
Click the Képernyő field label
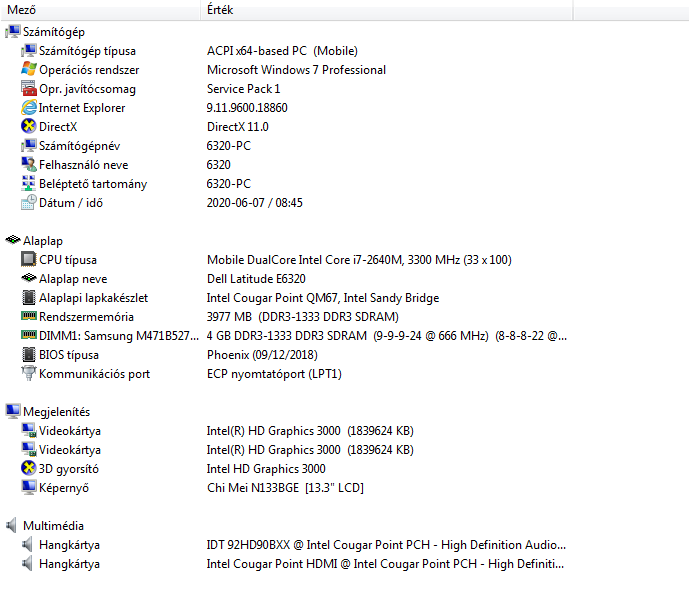(64, 488)
